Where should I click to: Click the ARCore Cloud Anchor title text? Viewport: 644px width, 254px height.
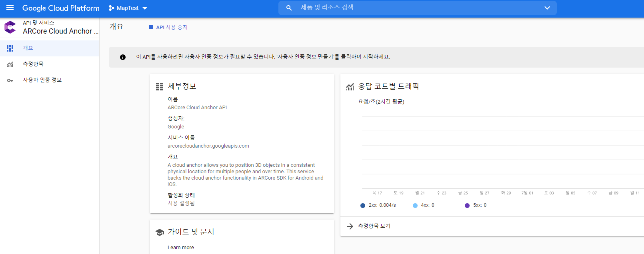coord(60,31)
